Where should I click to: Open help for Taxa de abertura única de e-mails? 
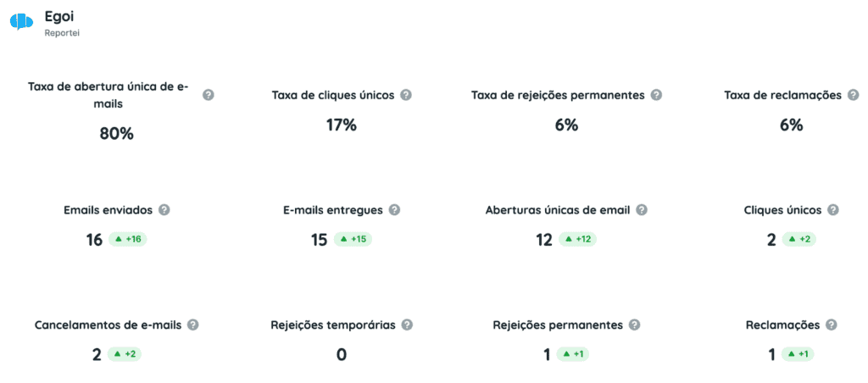tap(209, 95)
